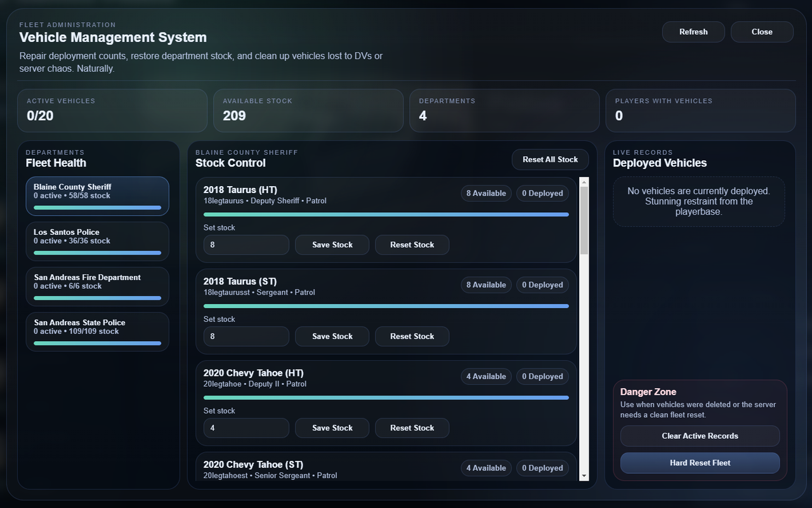Reset stock for 2020 Chevy Tahoe (HT)
812x508 pixels.
pyautogui.click(x=412, y=427)
